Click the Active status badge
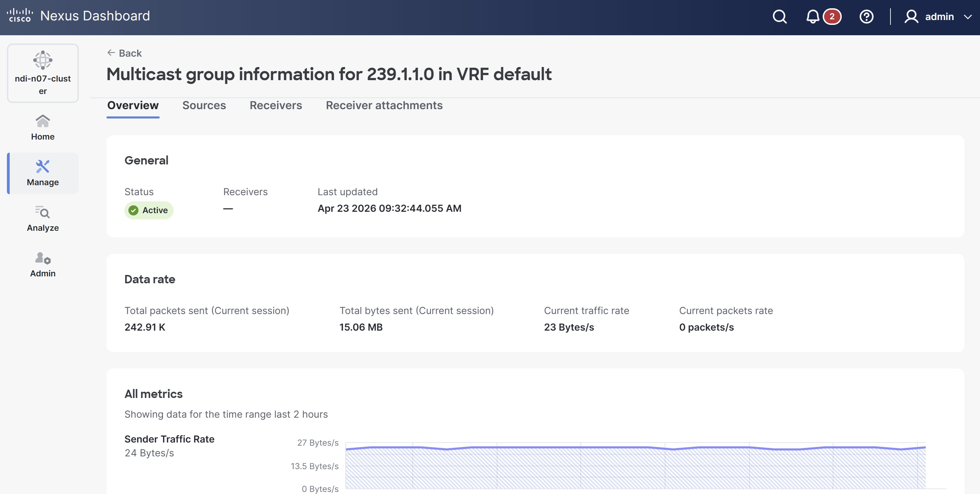980x494 pixels. click(149, 210)
